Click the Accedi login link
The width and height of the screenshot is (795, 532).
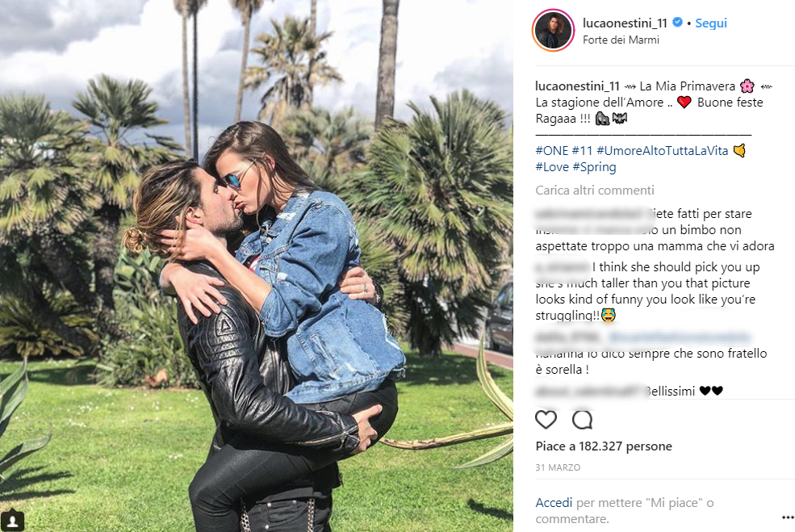[x=554, y=503]
